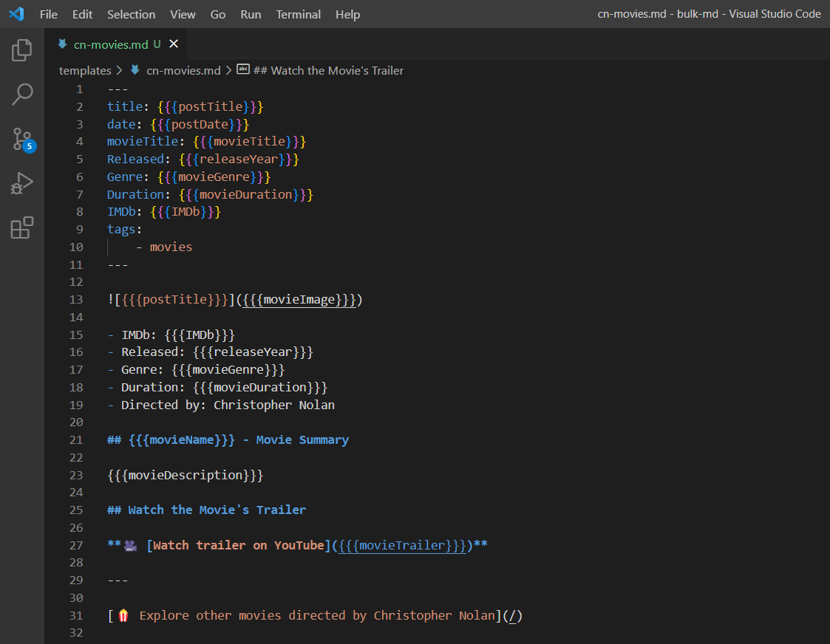Click the cn-movies.md breadcrumb item
830x644 pixels.
coord(183,70)
